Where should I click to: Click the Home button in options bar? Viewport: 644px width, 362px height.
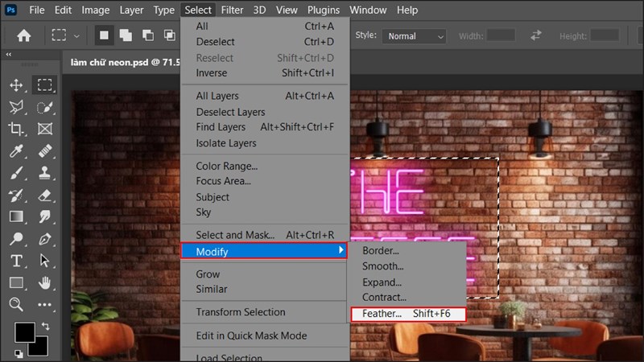pyautogui.click(x=24, y=36)
